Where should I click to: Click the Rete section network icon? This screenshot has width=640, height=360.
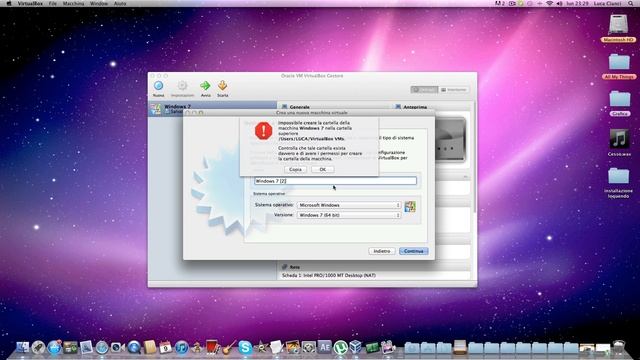[x=284, y=267]
